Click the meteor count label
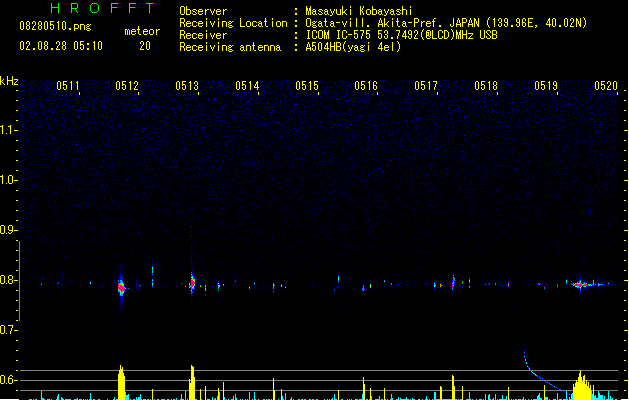Viewport: 629px width, 400px height. (142, 31)
